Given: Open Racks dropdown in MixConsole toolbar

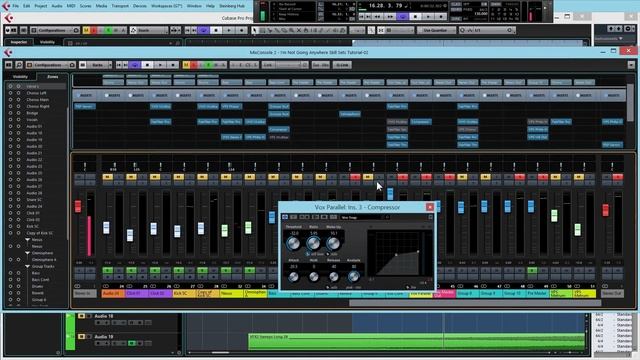Looking at the screenshot, I should 96,65.
